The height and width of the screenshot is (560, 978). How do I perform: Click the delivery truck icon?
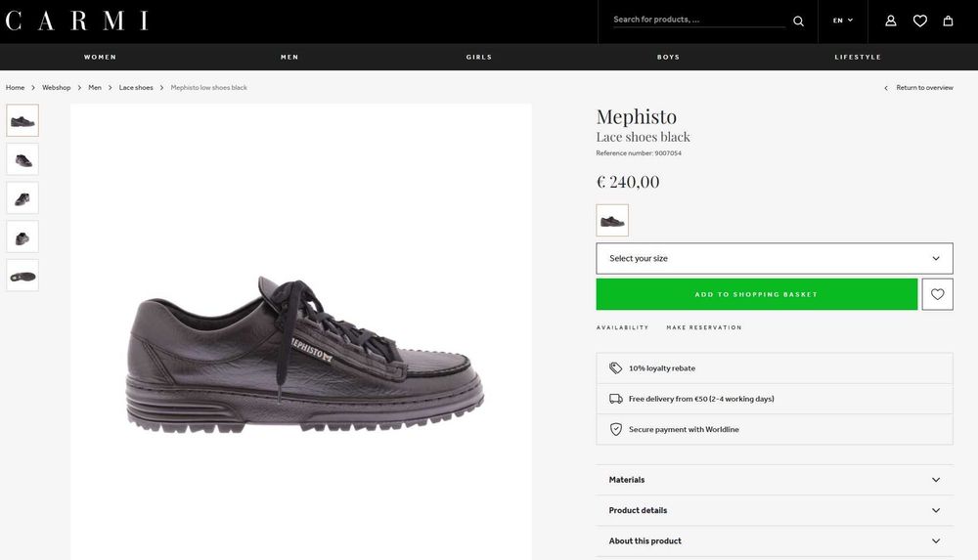[x=615, y=399]
